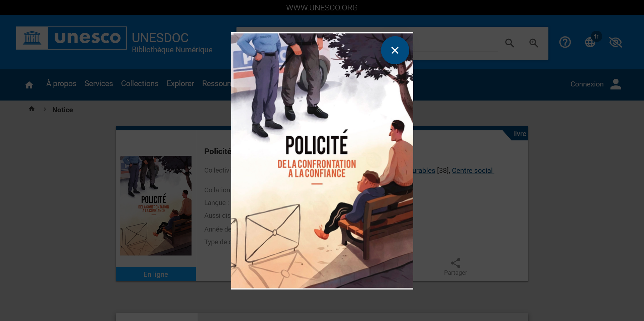This screenshot has width=644, height=321.
Task: Click the Partager share icon
Action: 455,263
